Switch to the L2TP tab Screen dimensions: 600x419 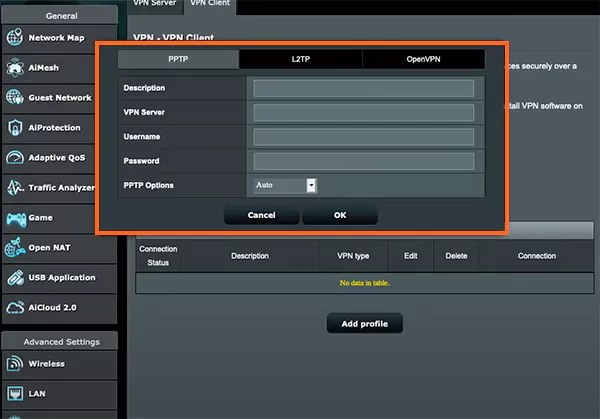[301, 59]
